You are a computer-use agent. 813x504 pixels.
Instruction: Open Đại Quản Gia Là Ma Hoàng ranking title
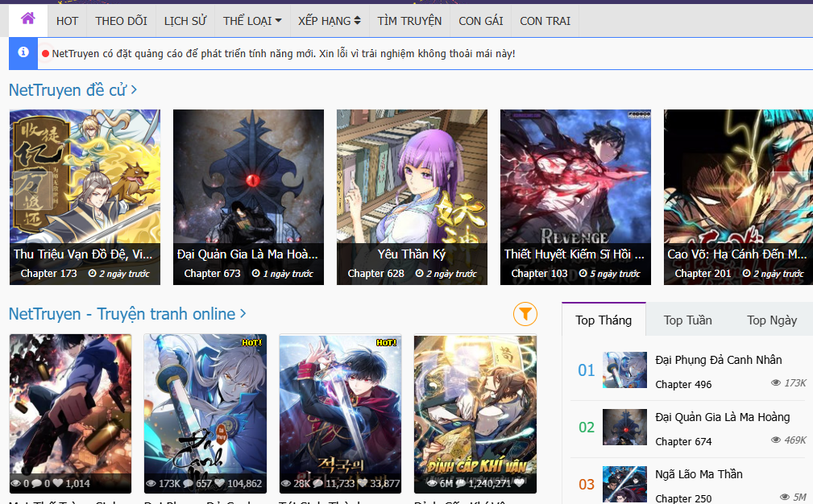tap(722, 416)
